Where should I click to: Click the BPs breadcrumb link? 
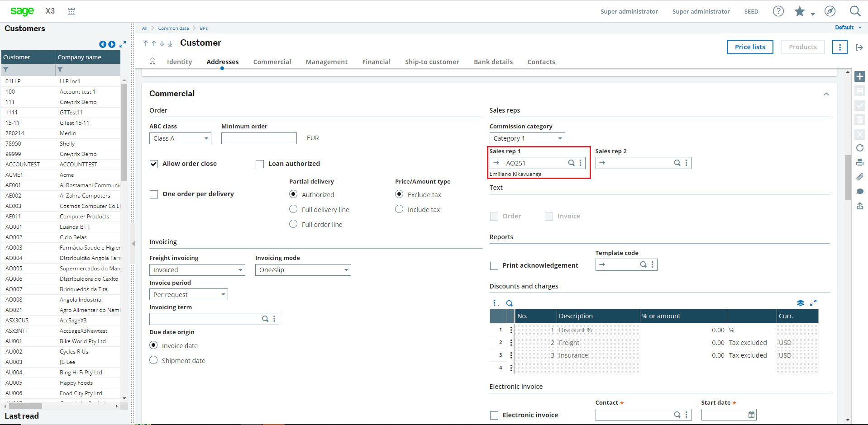click(204, 28)
